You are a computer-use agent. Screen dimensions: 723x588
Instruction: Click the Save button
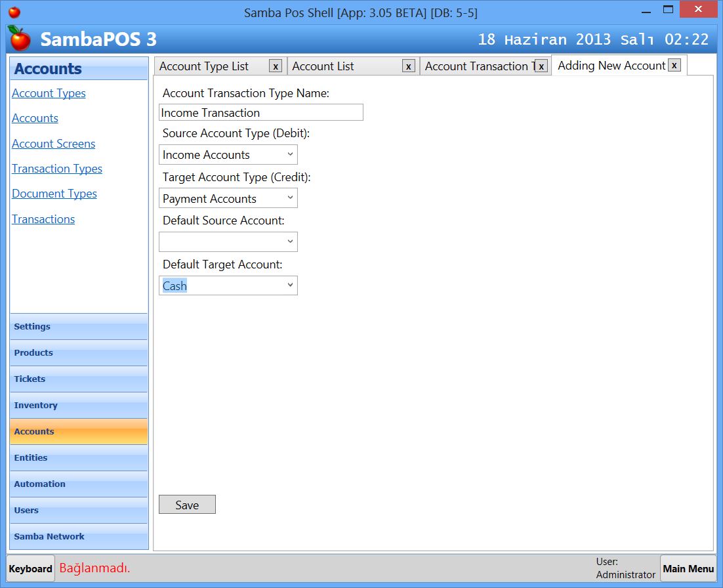(187, 504)
